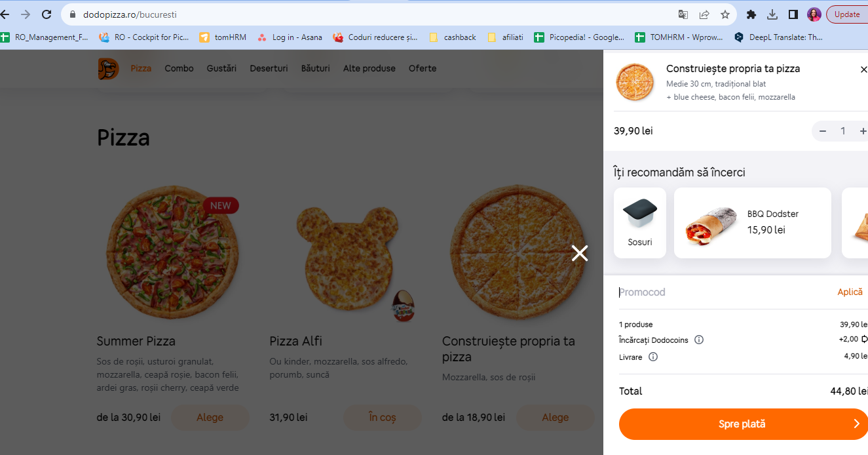This screenshot has height=455, width=868.
Task: Click the share icon in address bar
Action: click(x=703, y=13)
